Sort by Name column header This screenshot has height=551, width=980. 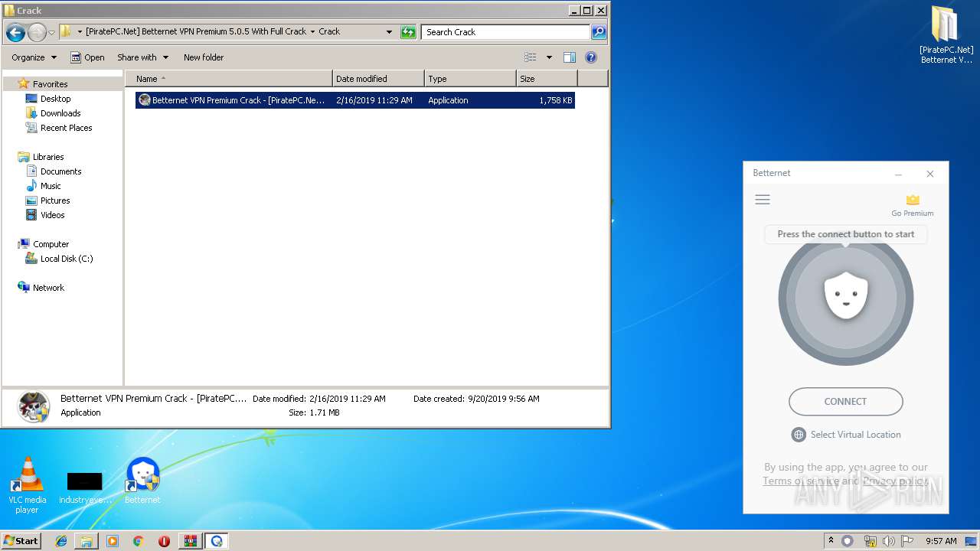tap(229, 79)
